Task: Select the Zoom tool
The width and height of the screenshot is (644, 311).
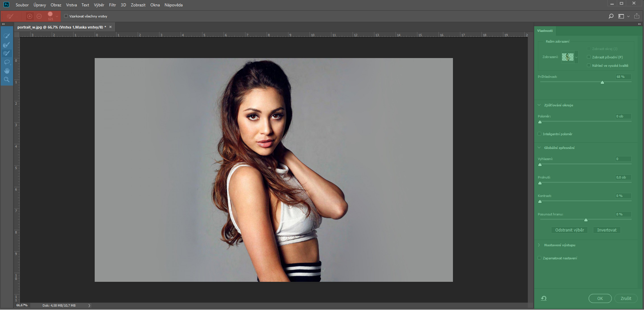Action: pyautogui.click(x=7, y=80)
